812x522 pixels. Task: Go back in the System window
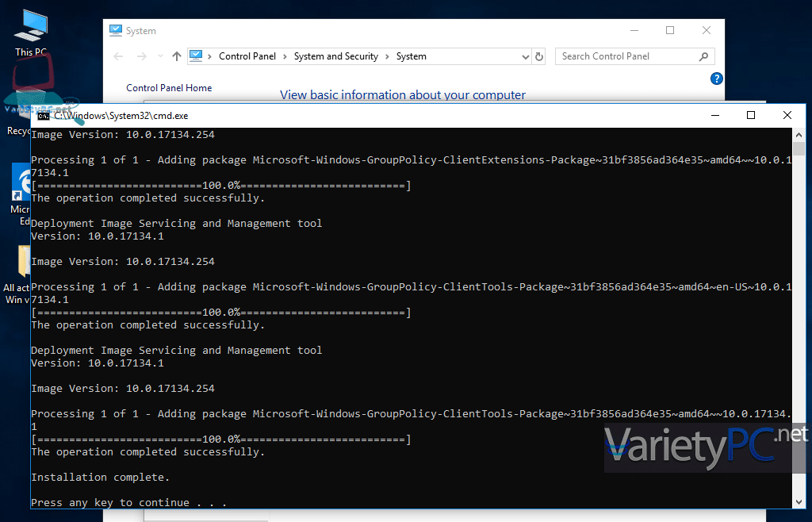coord(118,56)
